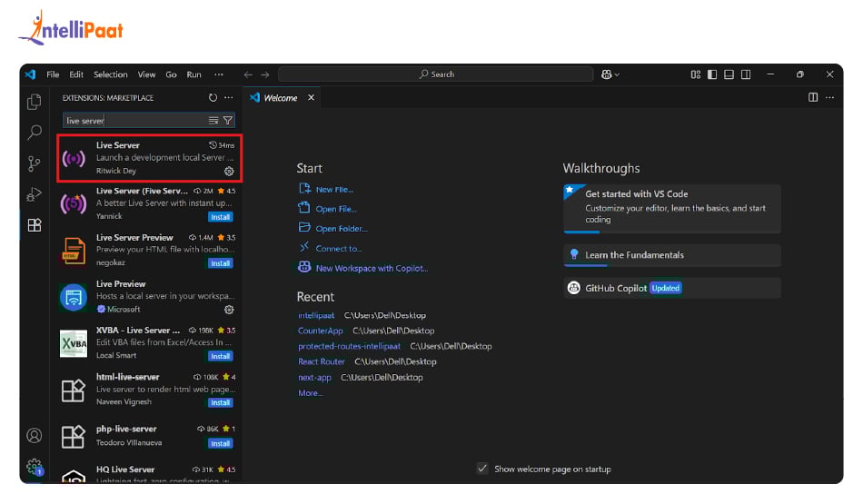Open Learn the Fundamentals walkthrough
This screenshot has width=863, height=504.
point(671,255)
